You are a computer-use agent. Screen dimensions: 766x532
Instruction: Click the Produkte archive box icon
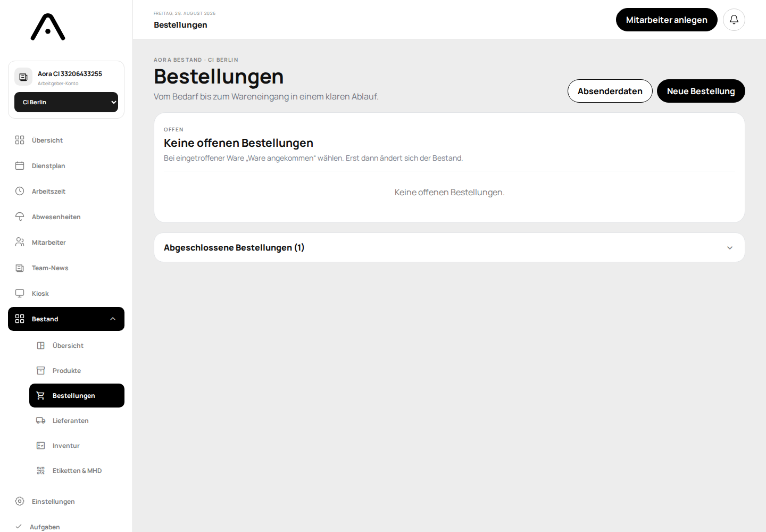pos(40,370)
